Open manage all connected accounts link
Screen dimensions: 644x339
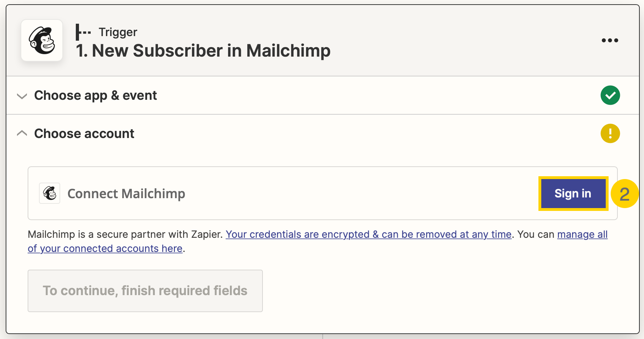(x=582, y=234)
